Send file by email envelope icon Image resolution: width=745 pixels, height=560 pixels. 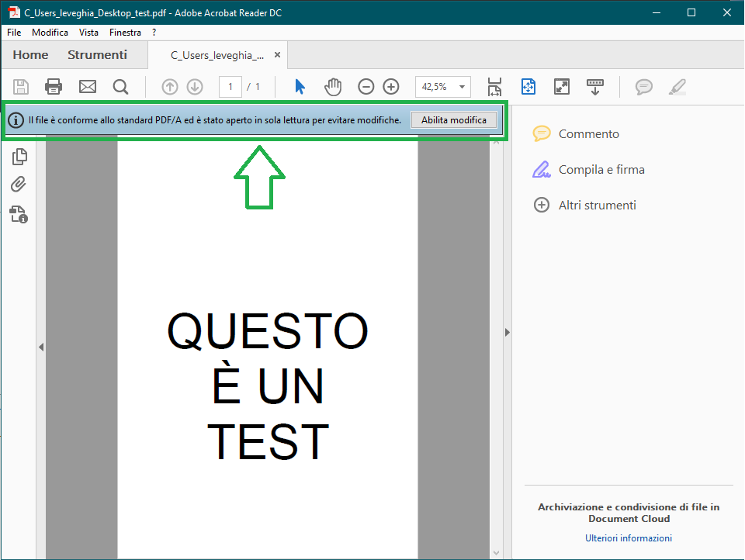click(x=88, y=87)
